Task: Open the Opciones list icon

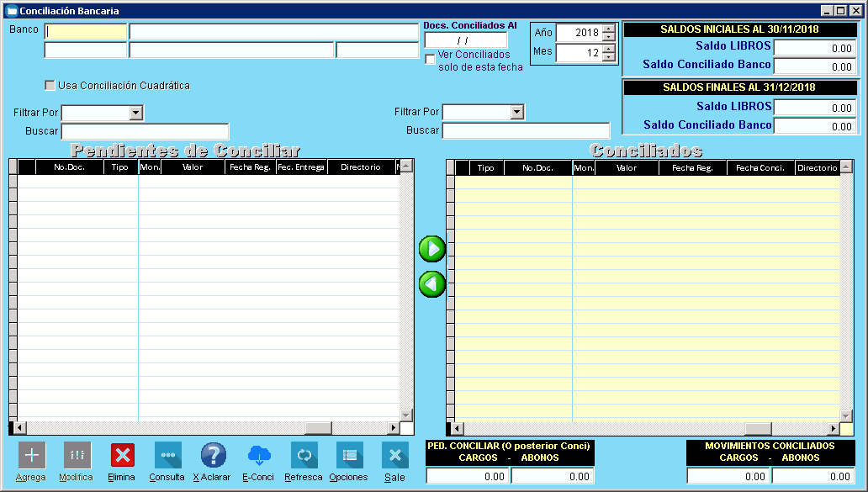Action: coord(349,455)
